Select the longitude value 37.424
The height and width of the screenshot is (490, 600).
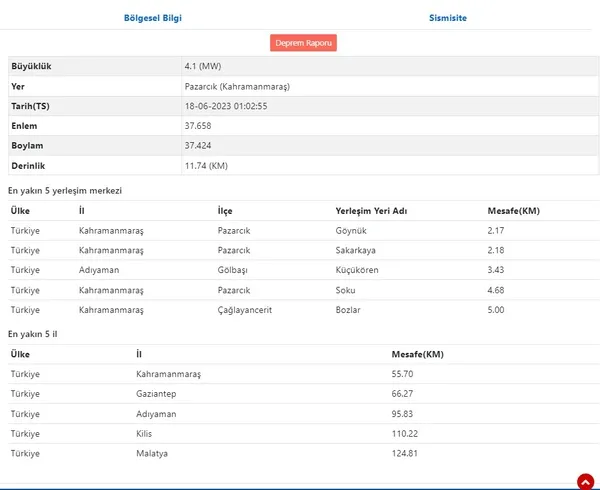(198, 146)
